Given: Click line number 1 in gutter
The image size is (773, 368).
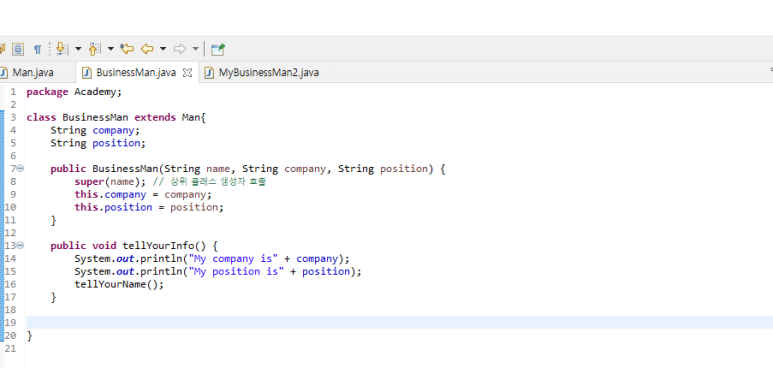Looking at the screenshot, I should click(13, 92).
